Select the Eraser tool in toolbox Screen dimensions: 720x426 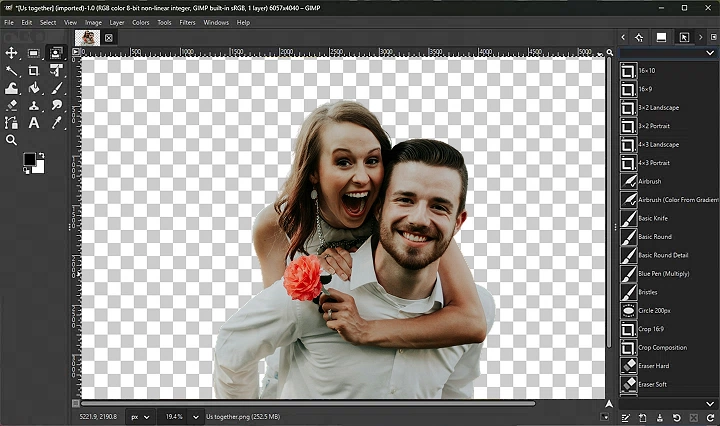point(12,105)
